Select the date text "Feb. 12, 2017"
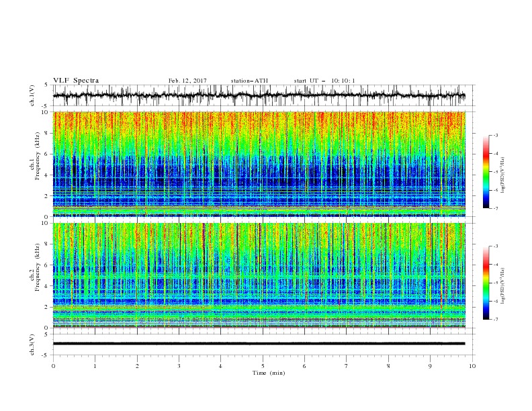This screenshot has width=532, height=411. 187,81
